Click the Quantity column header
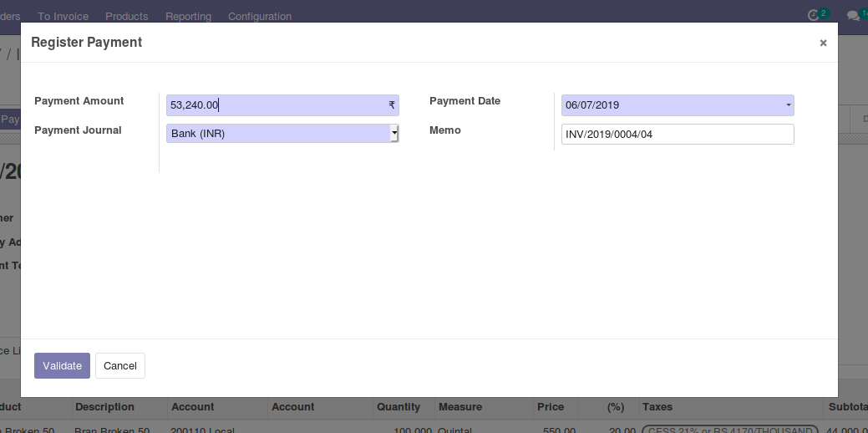 398,407
